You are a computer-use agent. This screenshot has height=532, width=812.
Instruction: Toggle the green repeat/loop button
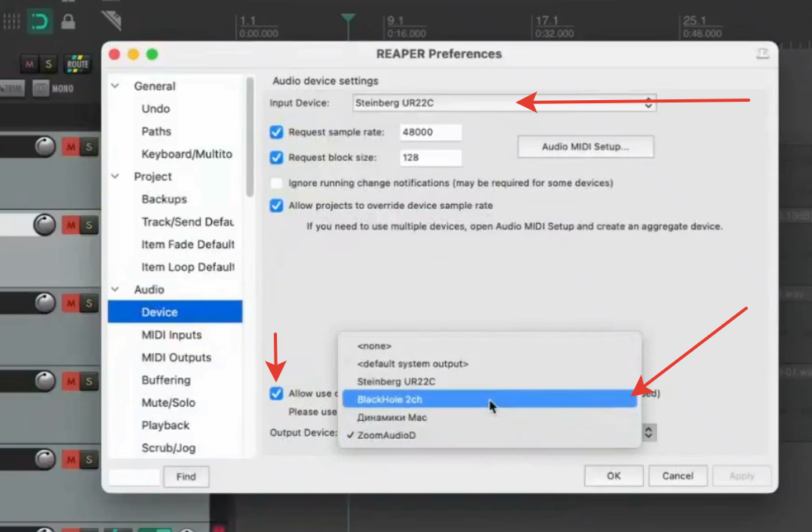[39, 21]
